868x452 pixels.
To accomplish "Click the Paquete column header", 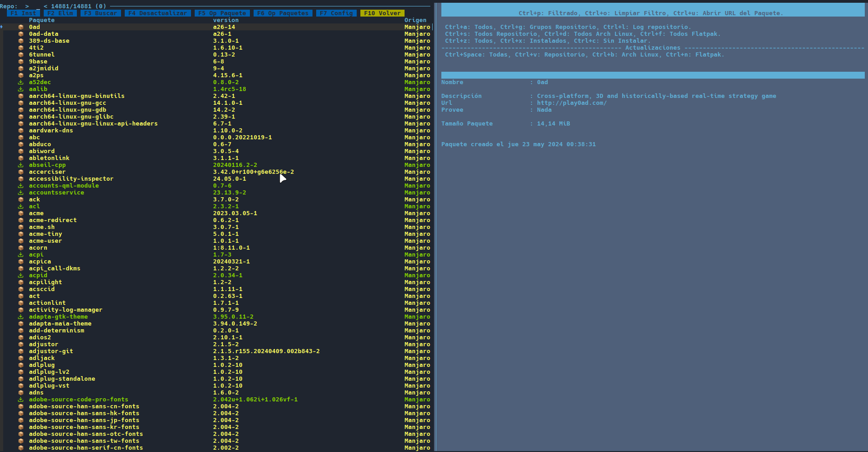I will (42, 20).
